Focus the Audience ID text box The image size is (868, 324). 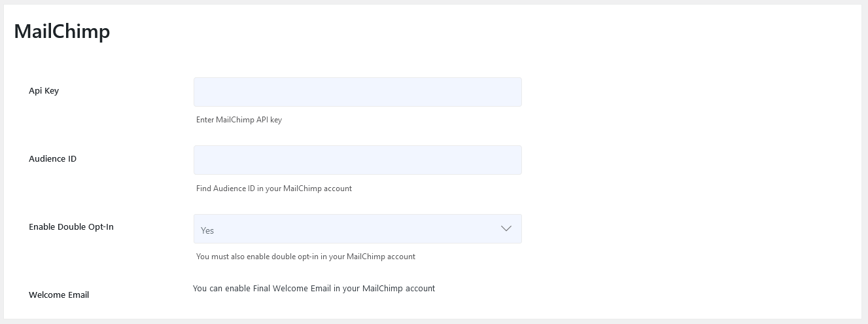pyautogui.click(x=357, y=160)
